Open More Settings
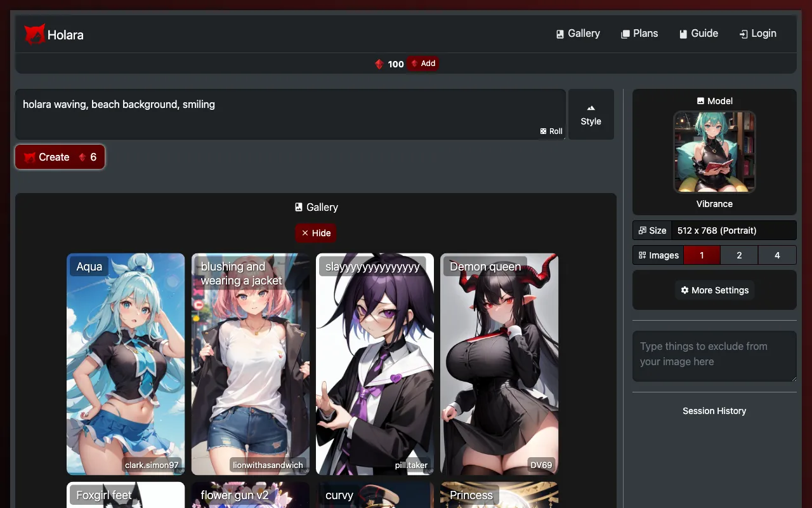 [x=714, y=290]
